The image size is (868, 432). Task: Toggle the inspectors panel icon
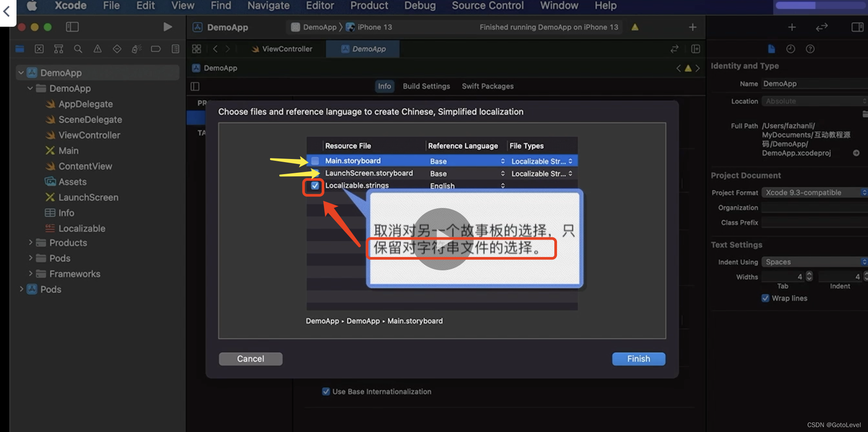coord(857,27)
